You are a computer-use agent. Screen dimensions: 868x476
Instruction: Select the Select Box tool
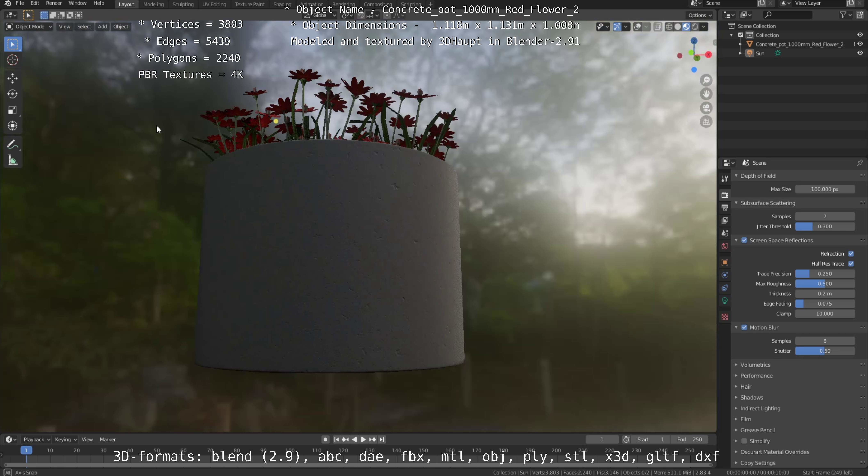point(13,44)
